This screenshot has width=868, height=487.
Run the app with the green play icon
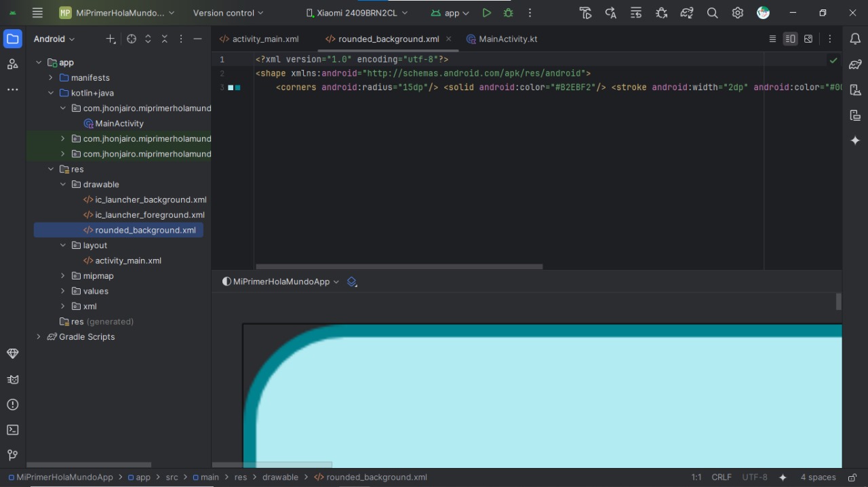coord(486,13)
